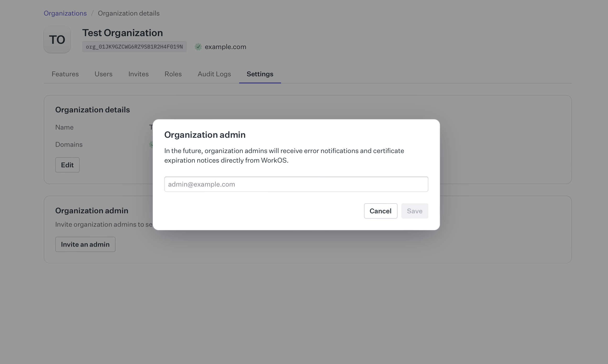Viewport: 608px width, 364px height.
Task: Switch to the Users tab
Action: coord(103,74)
